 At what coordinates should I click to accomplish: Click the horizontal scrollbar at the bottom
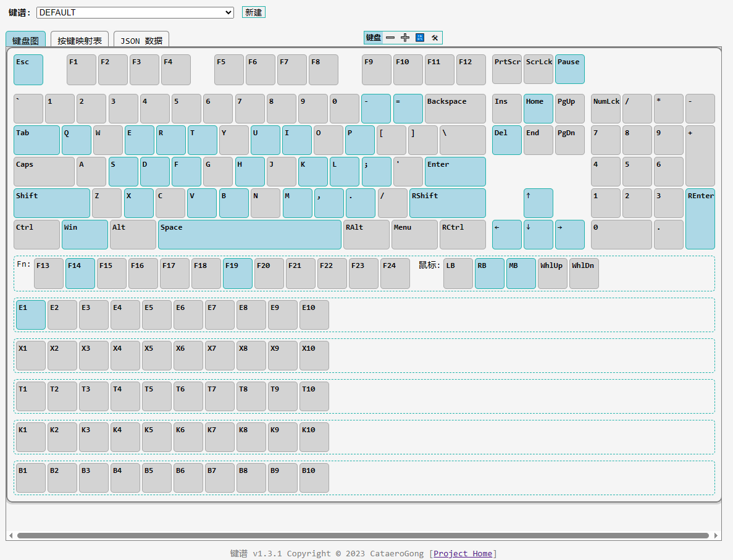click(x=362, y=535)
